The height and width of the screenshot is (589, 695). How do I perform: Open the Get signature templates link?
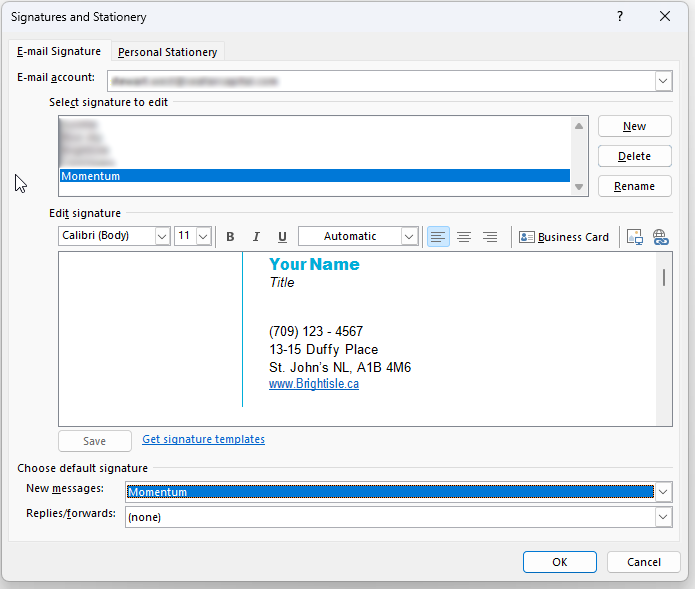(203, 439)
